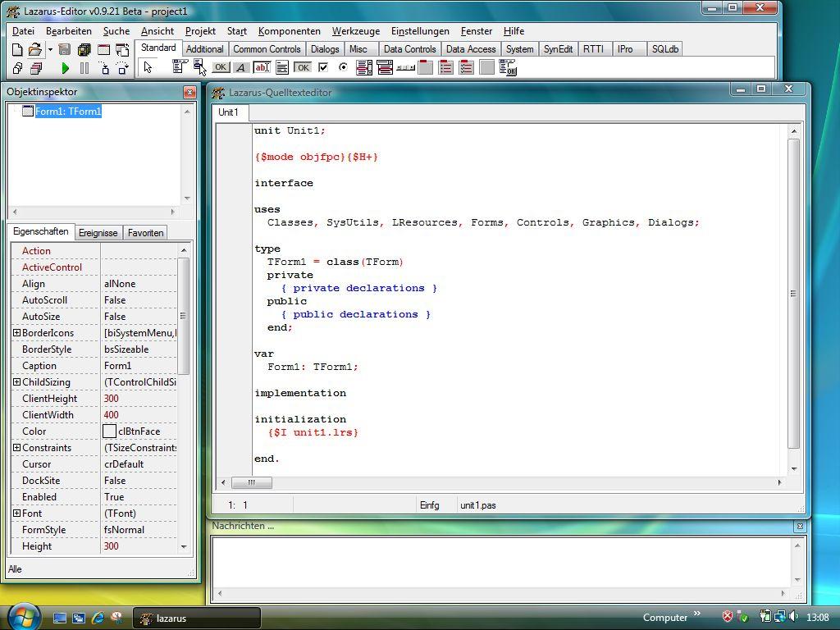Pick the TPanel component in the palette
The image size is (840, 630).
pos(486,67)
